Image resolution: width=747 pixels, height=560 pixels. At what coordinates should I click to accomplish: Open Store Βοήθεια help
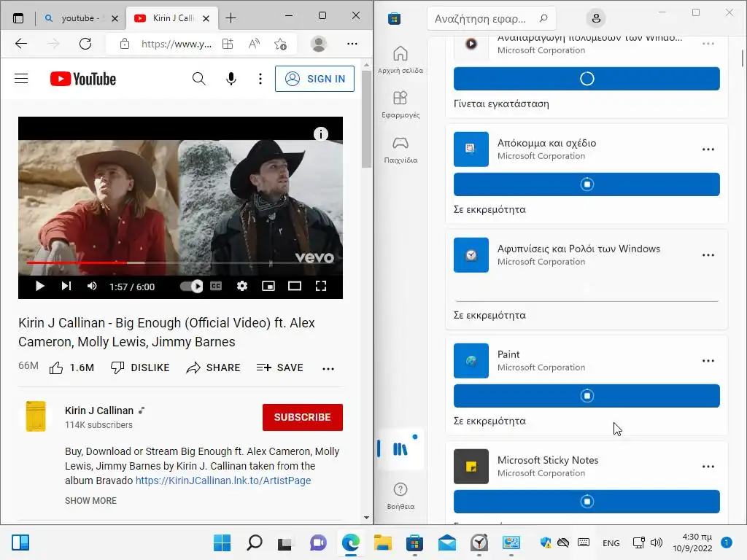400,496
